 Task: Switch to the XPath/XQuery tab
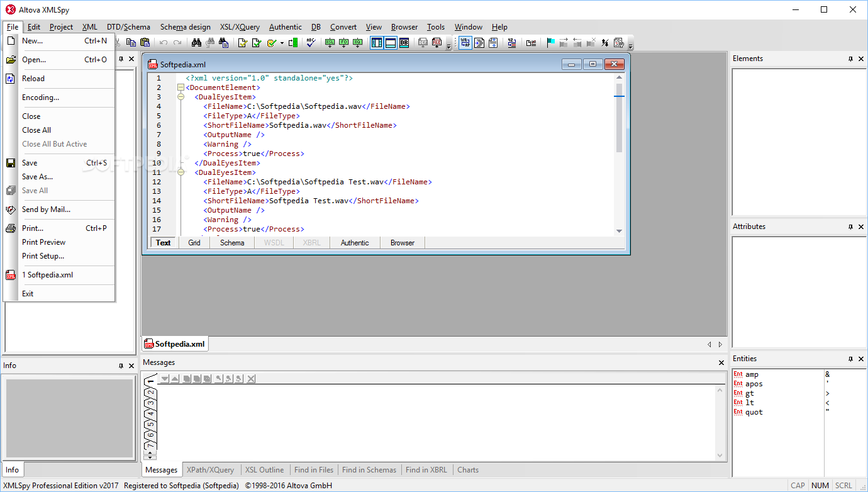click(x=210, y=470)
